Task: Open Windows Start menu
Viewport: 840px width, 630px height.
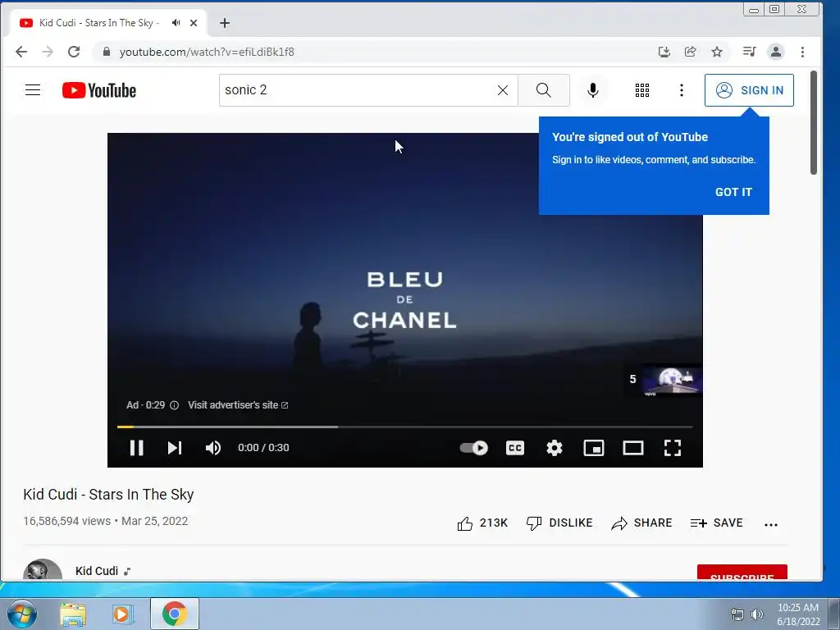Action: point(22,614)
